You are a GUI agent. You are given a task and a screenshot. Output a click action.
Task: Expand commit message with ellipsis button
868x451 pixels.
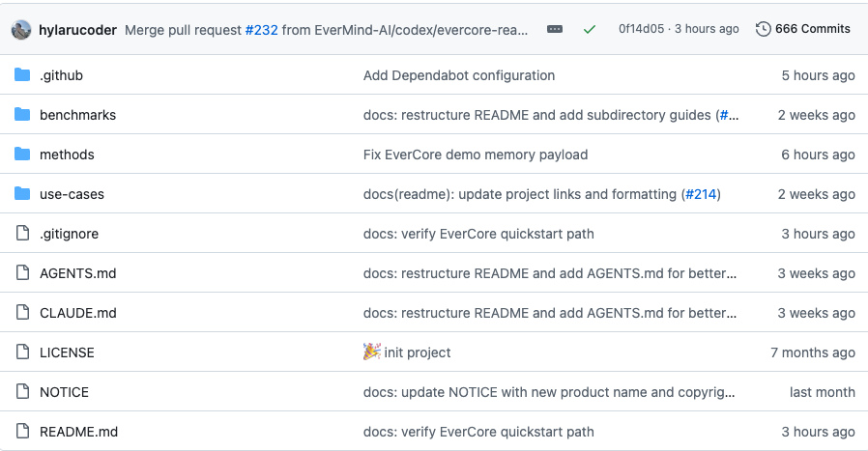[555, 29]
